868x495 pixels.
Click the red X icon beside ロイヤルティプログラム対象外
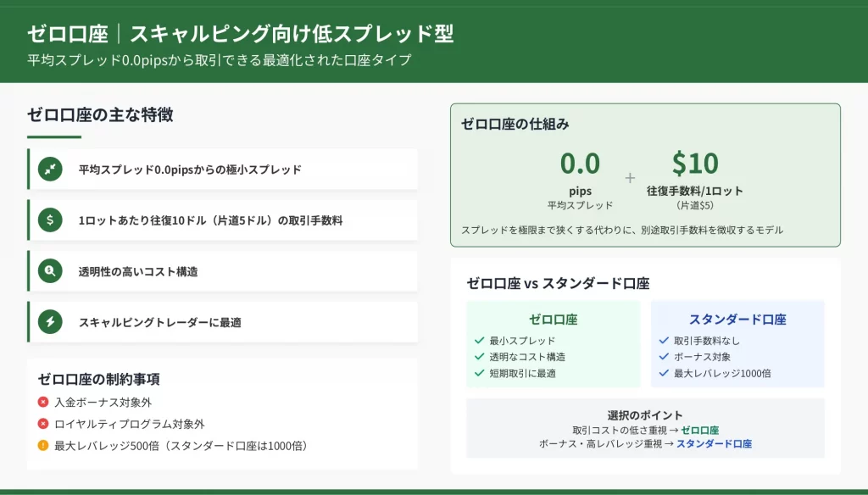pos(43,424)
